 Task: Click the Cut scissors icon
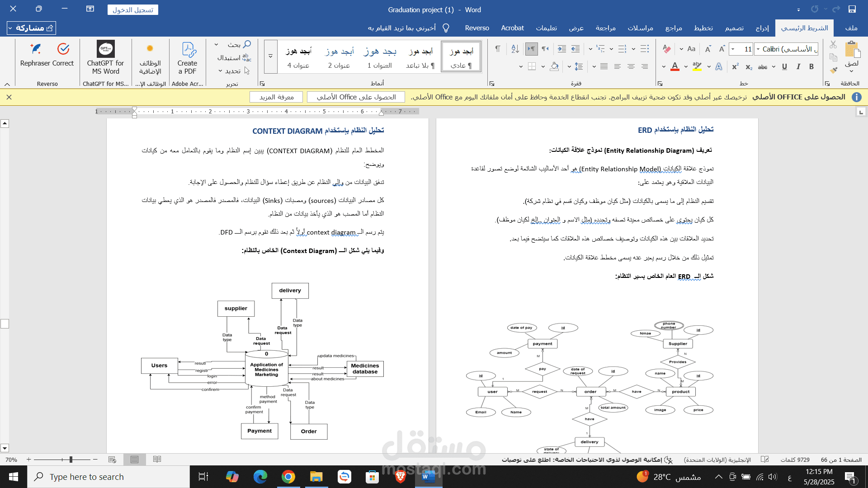[x=833, y=44]
